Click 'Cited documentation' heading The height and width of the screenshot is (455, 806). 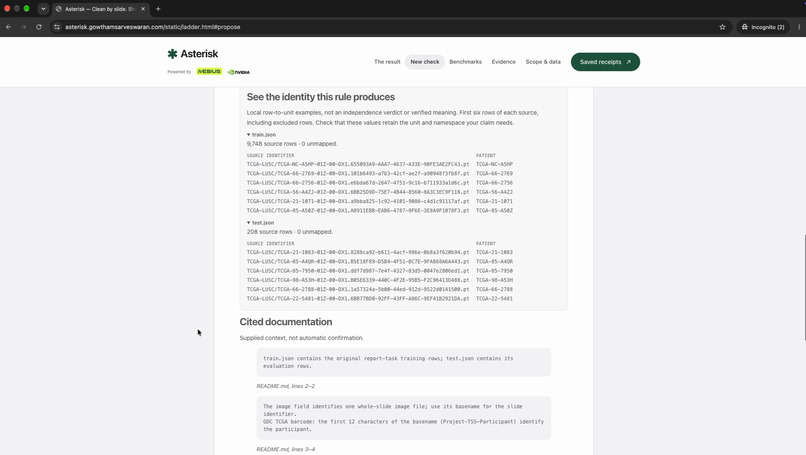(286, 322)
